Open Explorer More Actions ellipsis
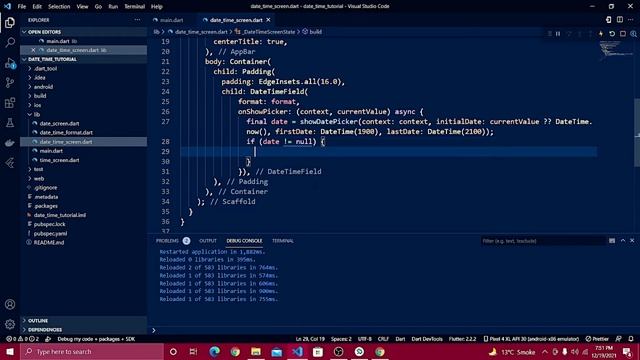This screenshot has height=360, width=640. click(137, 20)
